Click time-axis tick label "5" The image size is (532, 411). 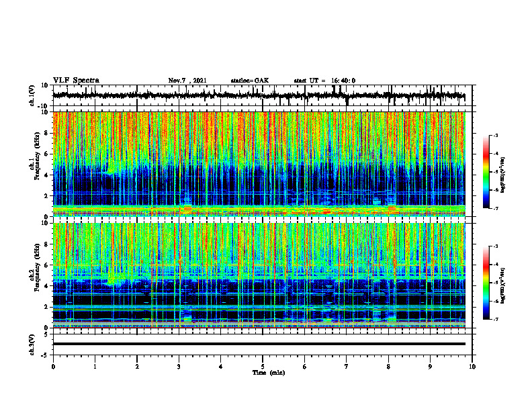tap(263, 367)
